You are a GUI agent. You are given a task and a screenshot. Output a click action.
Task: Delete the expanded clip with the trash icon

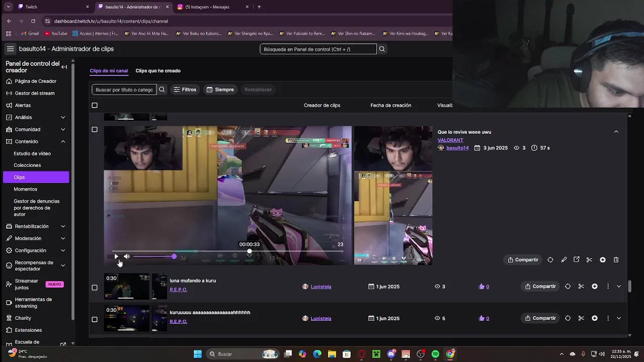[616, 260]
